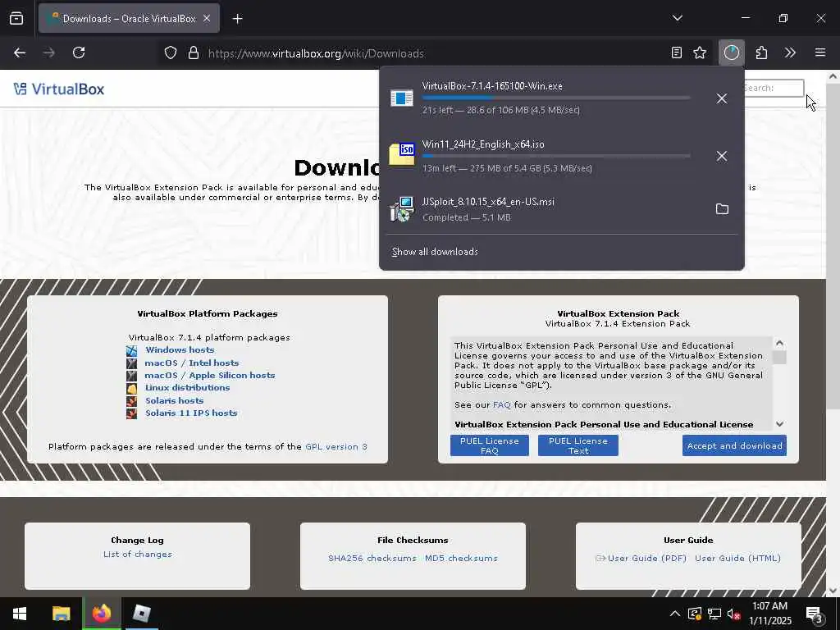Click the site Search input field
Viewport: 840px width, 630px height.
(774, 88)
